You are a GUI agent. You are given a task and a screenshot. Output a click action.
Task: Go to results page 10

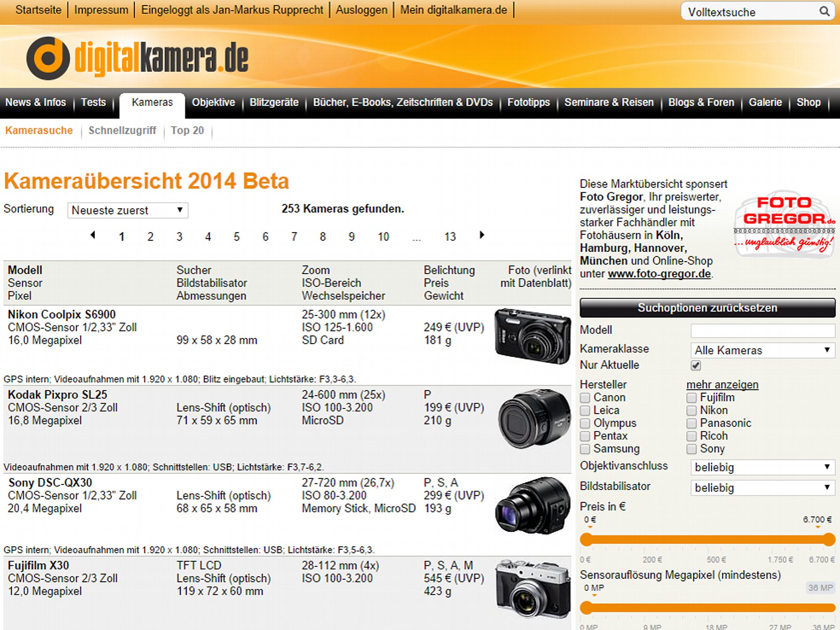pyautogui.click(x=383, y=237)
